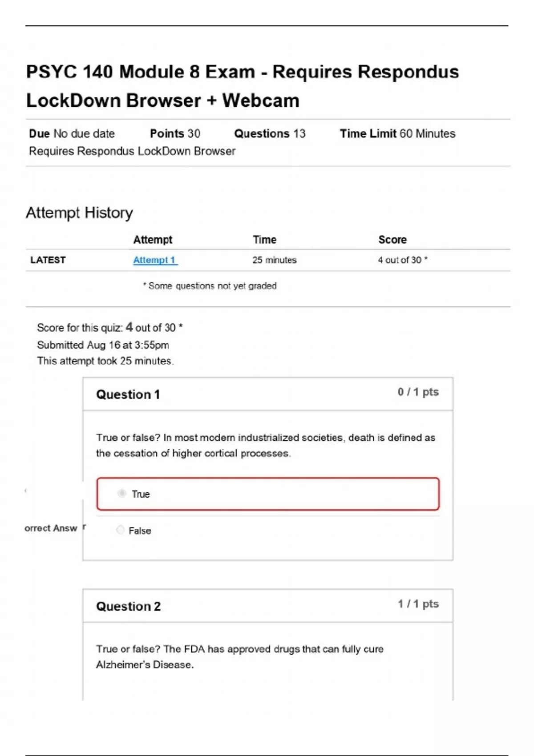This screenshot has width=534, height=756.
Task: Click the Score column header
Action: pos(392,240)
